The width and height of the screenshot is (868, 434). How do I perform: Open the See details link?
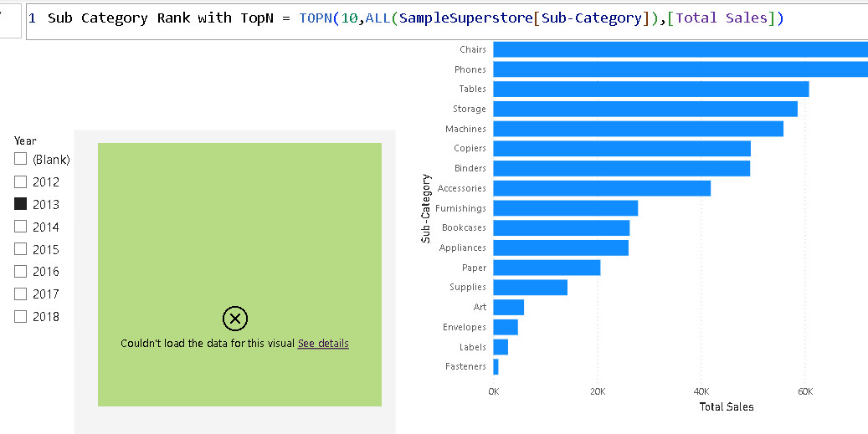click(x=323, y=344)
